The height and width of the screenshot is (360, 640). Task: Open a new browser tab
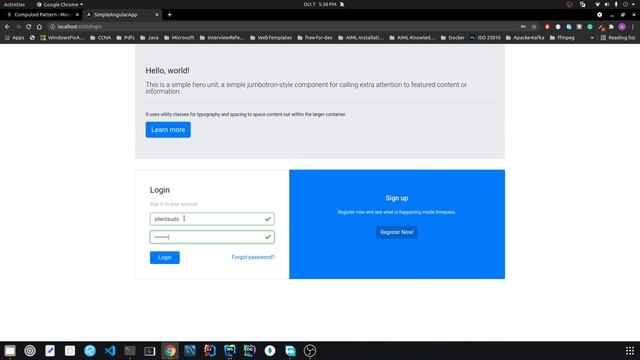tap(169, 15)
